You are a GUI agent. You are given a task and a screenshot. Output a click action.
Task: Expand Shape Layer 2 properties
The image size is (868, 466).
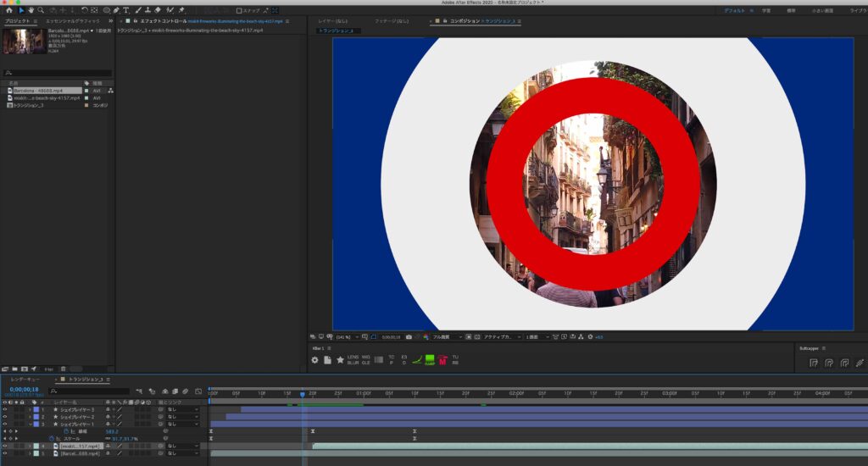pyautogui.click(x=30, y=416)
